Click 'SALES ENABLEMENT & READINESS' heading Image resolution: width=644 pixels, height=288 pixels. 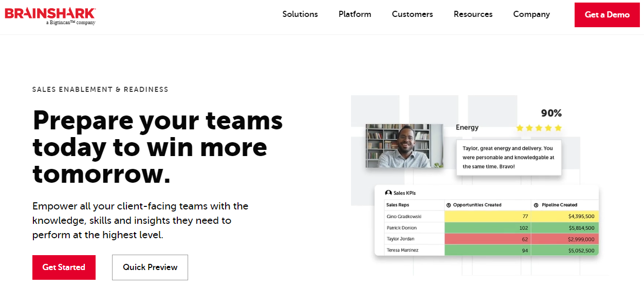100,89
